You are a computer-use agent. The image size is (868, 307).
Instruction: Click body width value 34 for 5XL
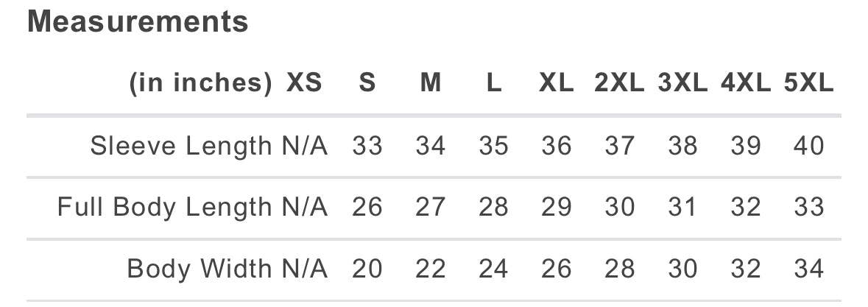click(x=809, y=269)
